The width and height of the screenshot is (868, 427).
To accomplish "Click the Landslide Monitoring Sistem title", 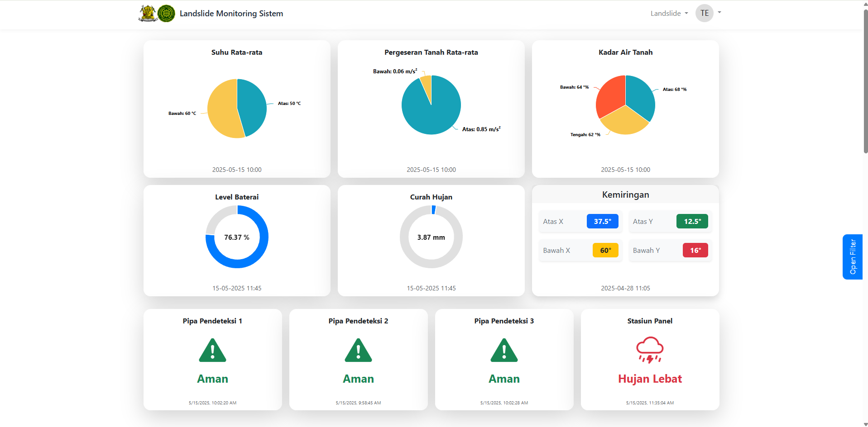I will (231, 14).
